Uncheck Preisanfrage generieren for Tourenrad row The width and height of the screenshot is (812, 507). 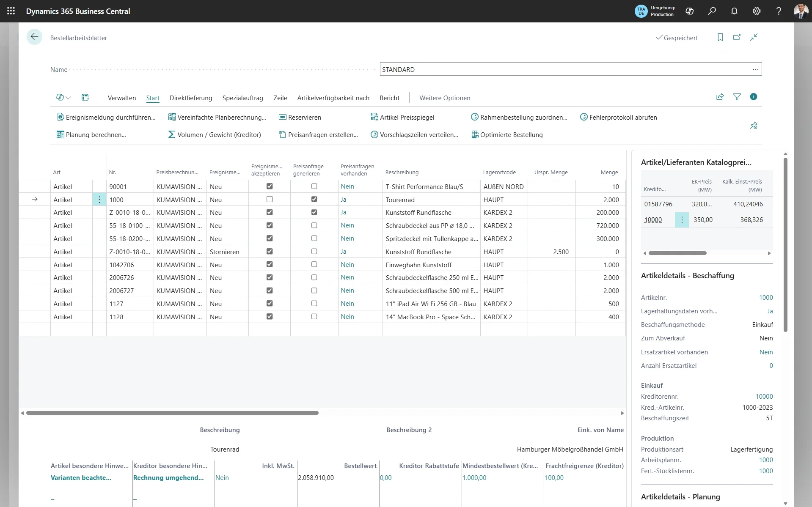click(x=314, y=199)
